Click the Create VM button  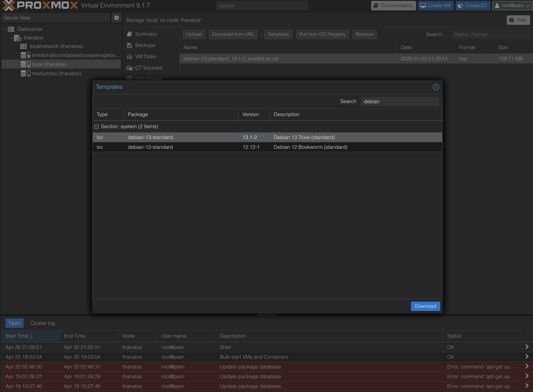436,5
